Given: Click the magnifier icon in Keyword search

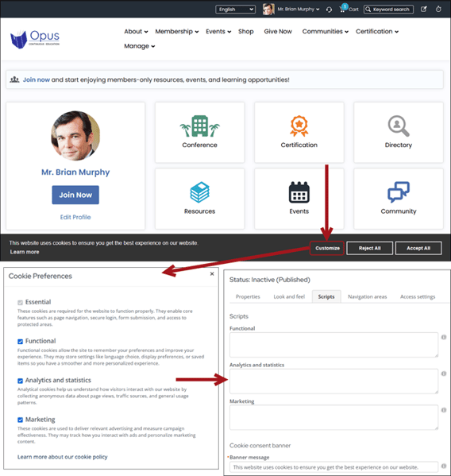Looking at the screenshot, I should (368, 10).
